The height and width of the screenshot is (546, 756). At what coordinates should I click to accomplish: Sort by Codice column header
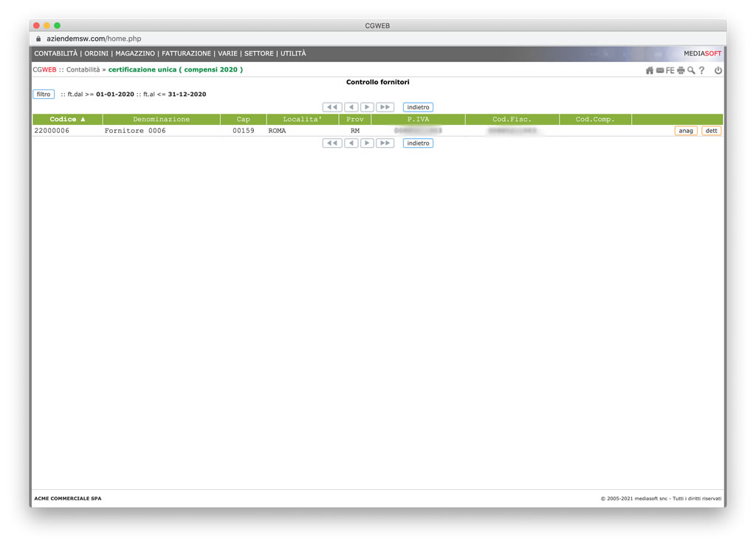pos(67,119)
